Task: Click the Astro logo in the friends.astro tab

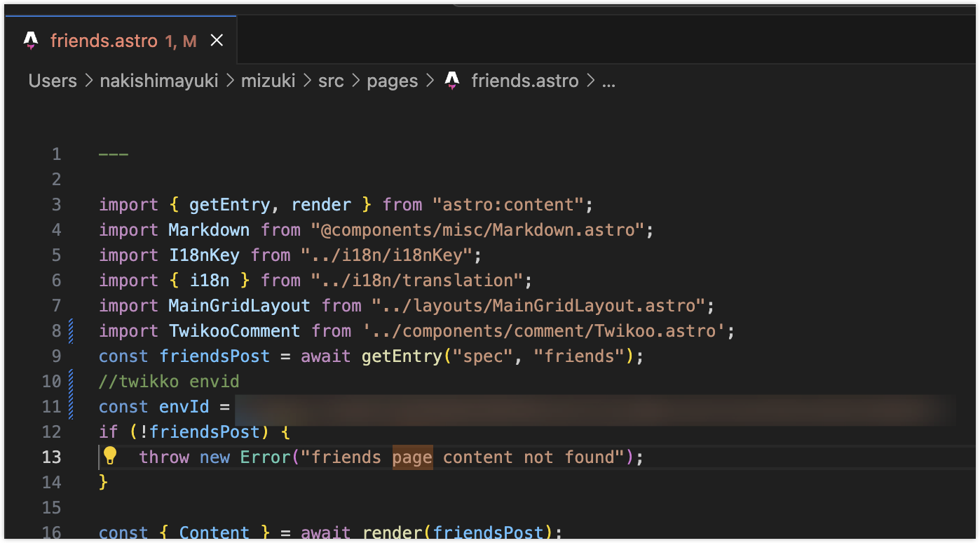Action: point(31,41)
